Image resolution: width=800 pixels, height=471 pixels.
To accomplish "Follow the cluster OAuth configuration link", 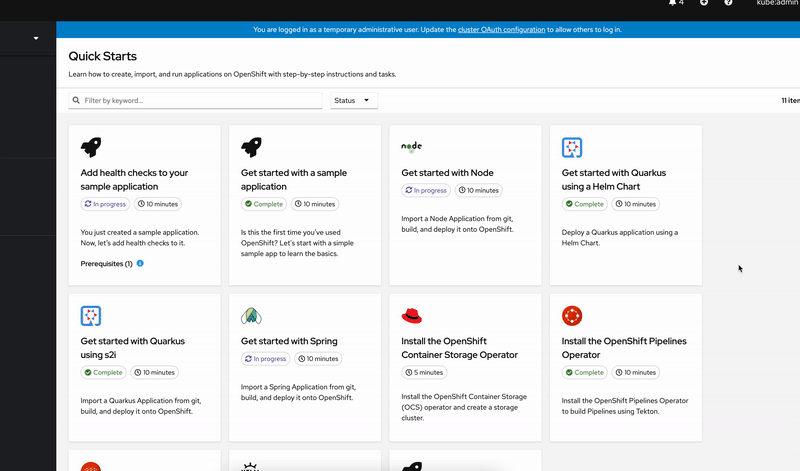I will click(501, 30).
